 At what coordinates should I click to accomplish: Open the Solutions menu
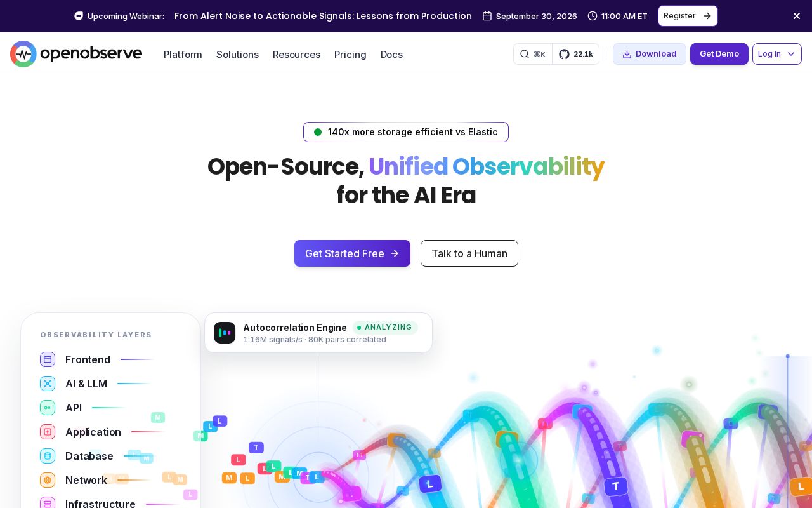pyautogui.click(x=237, y=55)
